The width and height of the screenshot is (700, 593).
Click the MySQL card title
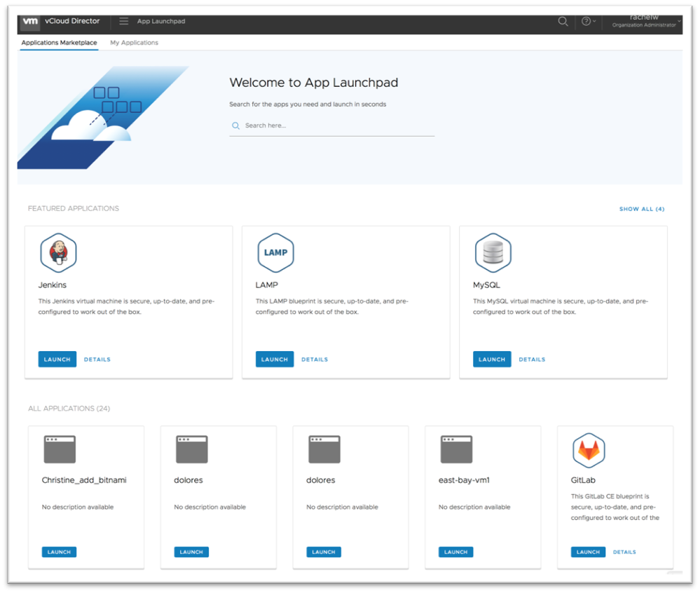486,285
